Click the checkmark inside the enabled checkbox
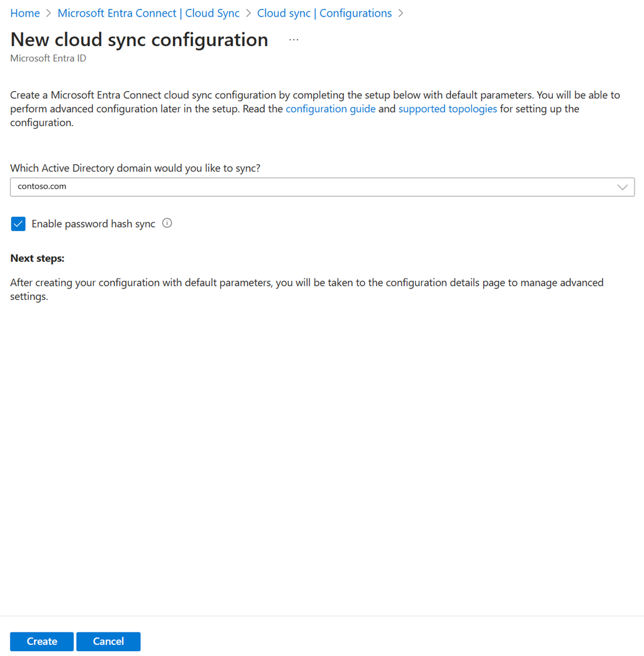This screenshot has height=656, width=644. click(18, 224)
